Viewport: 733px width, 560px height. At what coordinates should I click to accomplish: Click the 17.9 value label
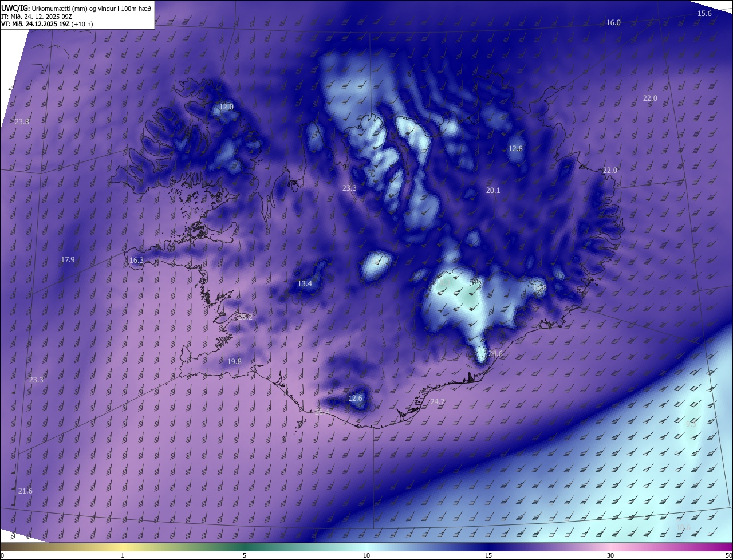[68, 259]
